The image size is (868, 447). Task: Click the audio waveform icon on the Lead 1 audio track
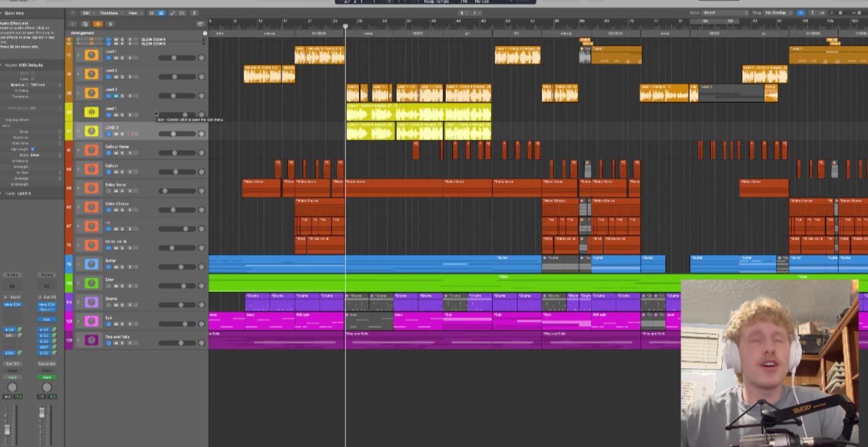point(92,113)
